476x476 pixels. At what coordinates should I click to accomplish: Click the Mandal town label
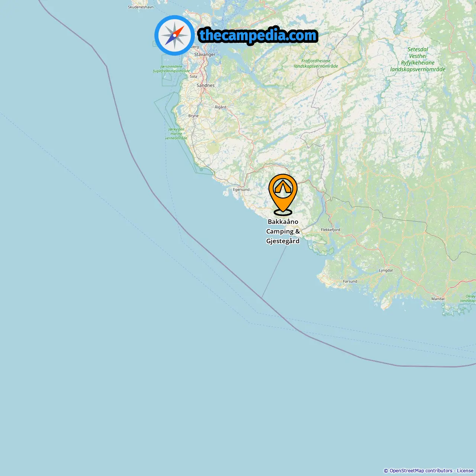coord(438,299)
